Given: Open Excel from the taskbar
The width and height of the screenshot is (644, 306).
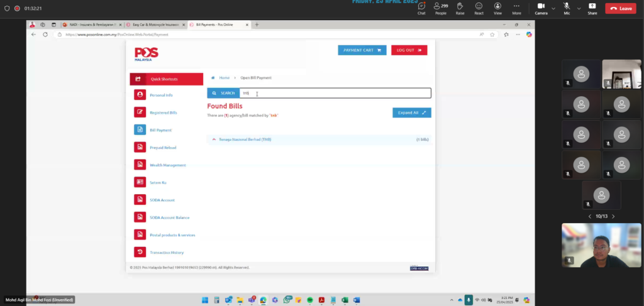Looking at the screenshot, I should tap(345, 300).
